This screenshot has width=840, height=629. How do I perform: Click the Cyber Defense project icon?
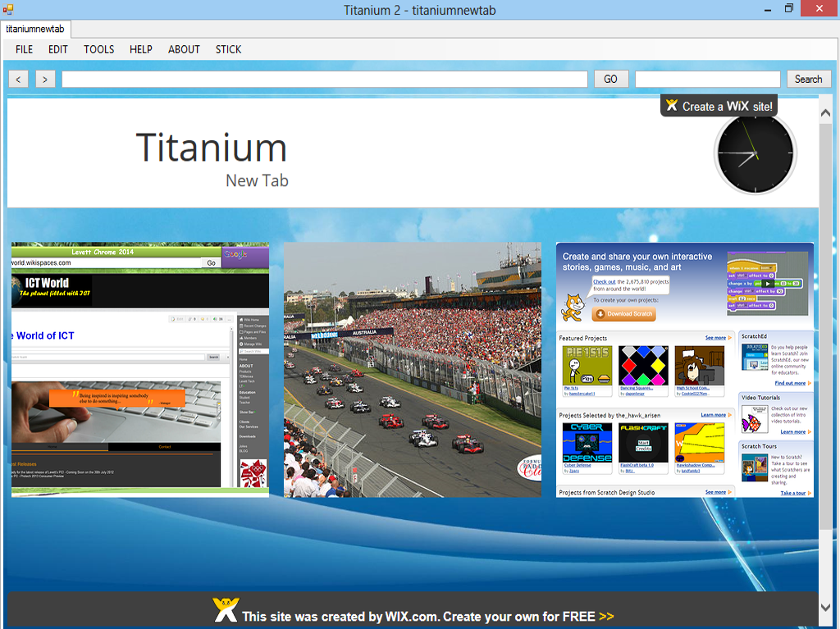coord(587,443)
